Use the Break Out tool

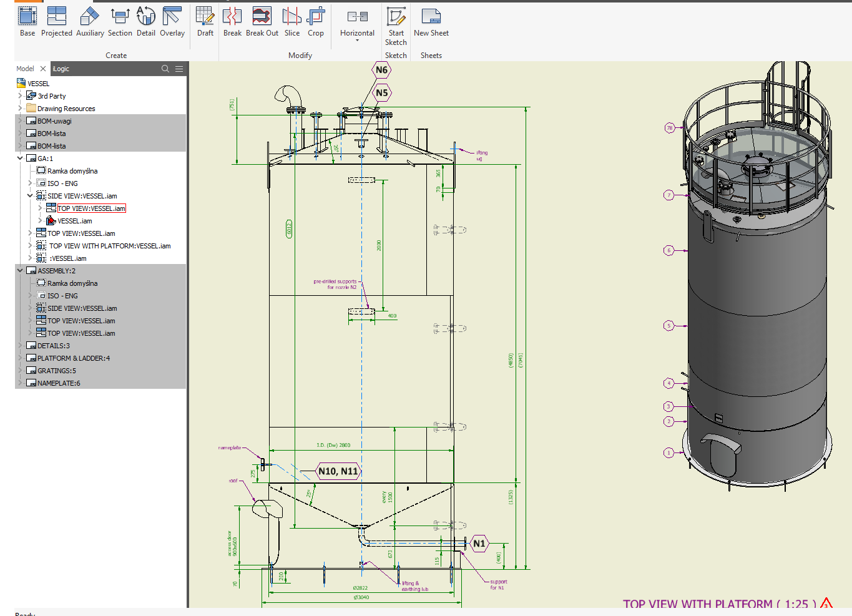[x=262, y=21]
